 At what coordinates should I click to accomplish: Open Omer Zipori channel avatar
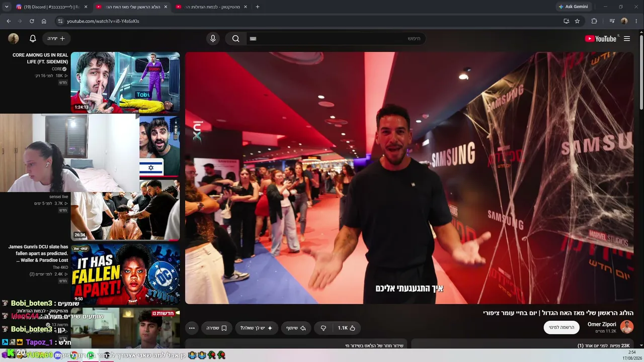click(627, 327)
